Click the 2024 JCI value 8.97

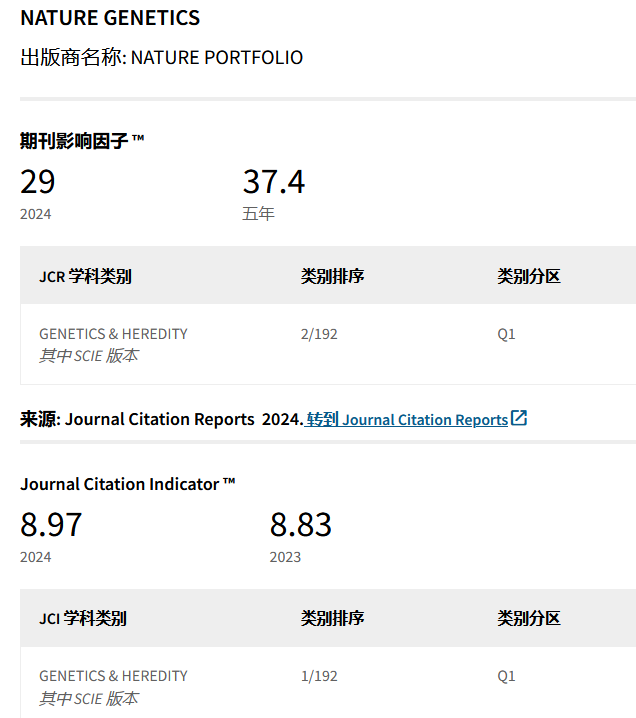click(51, 525)
